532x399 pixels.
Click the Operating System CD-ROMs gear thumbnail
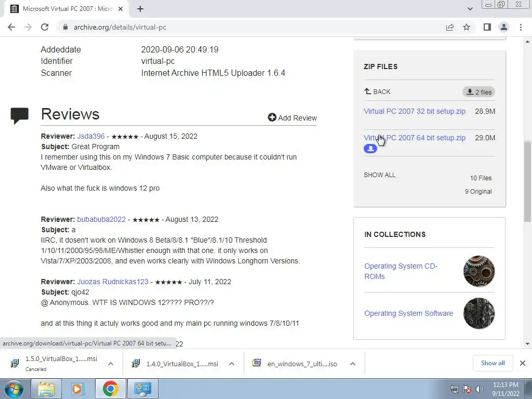(x=479, y=271)
